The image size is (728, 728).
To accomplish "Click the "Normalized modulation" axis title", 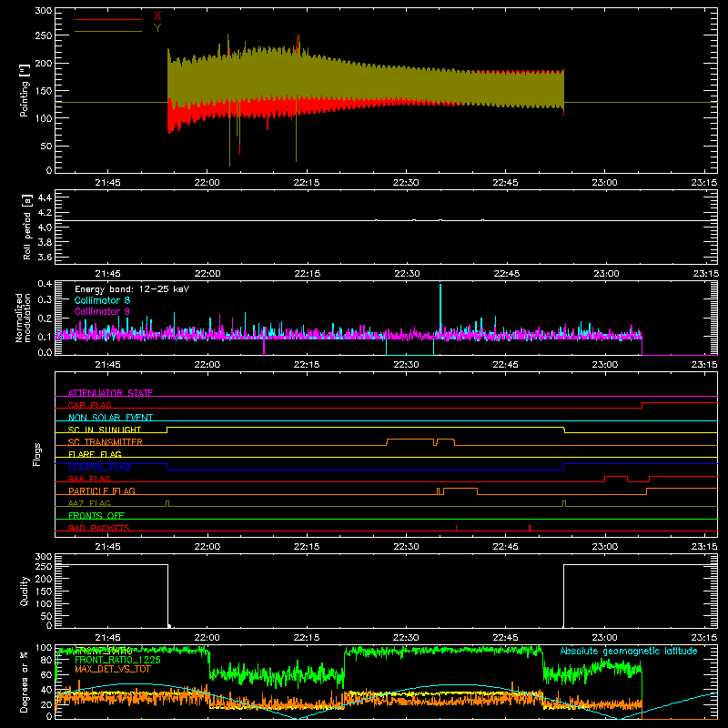I will point(23,318).
